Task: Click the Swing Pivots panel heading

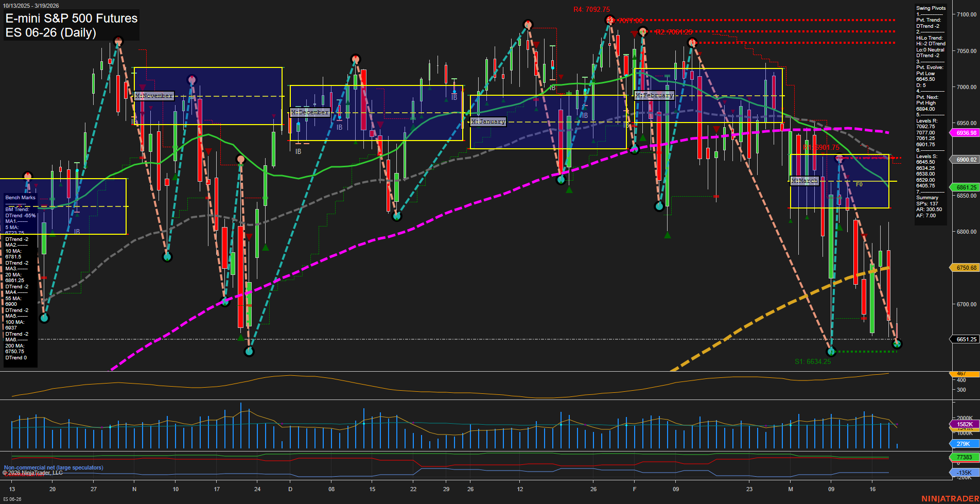Action: click(x=931, y=8)
